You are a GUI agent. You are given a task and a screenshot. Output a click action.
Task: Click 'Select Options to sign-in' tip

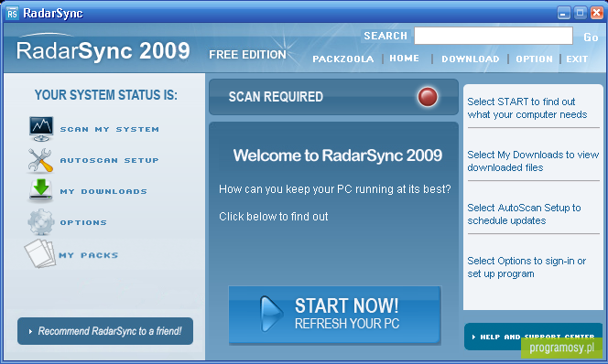tap(527, 267)
